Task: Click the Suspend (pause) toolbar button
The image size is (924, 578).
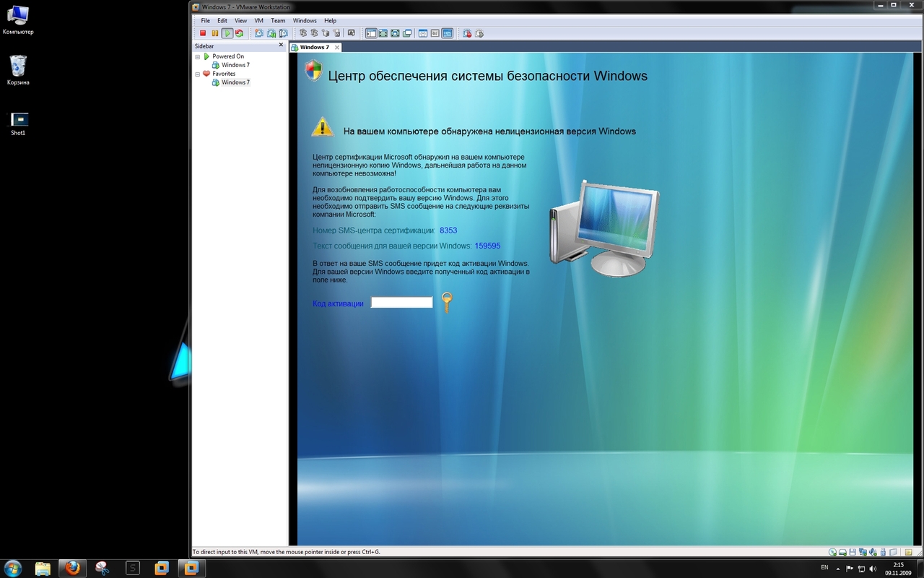Action: click(215, 33)
